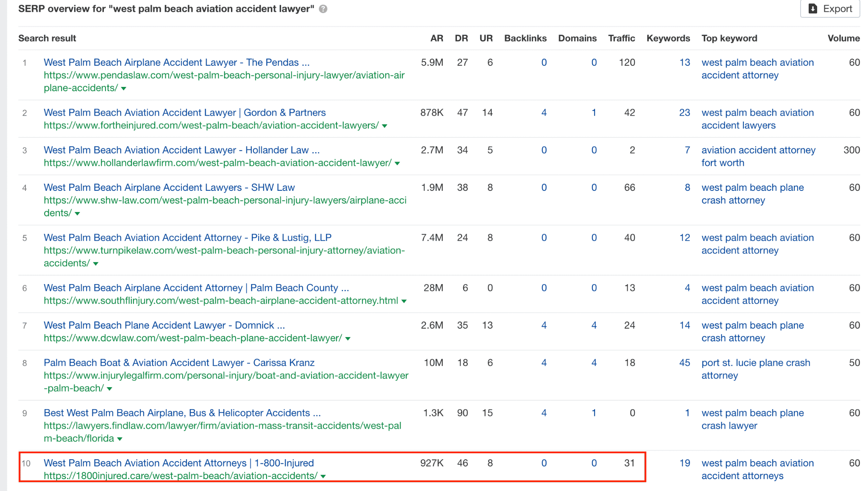Click keywords count 23 for Gordon & Partners
This screenshot has width=868, height=491.
pyautogui.click(x=684, y=112)
